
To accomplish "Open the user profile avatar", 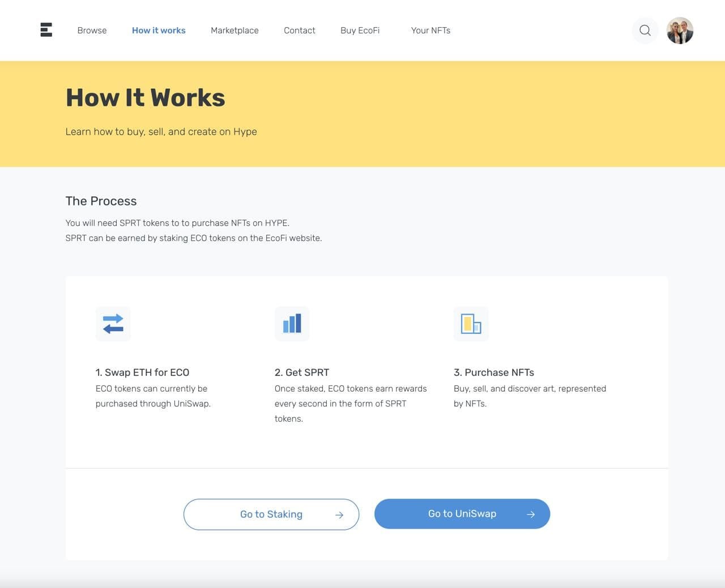I will [680, 31].
